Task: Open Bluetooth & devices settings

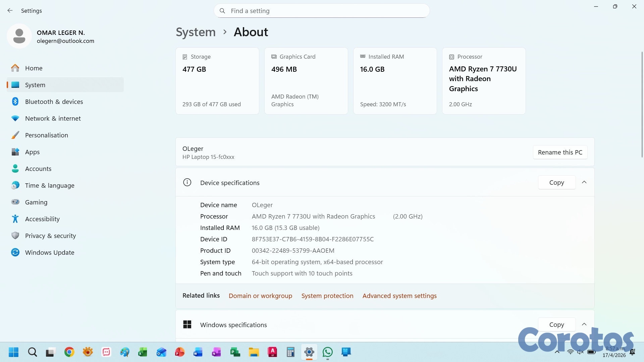Action: coord(54,102)
